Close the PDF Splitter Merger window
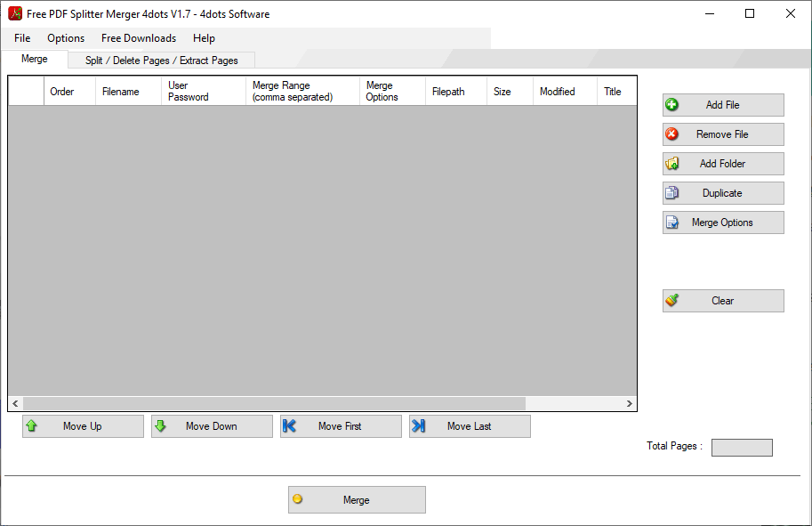This screenshot has height=526, width=812. click(x=791, y=13)
